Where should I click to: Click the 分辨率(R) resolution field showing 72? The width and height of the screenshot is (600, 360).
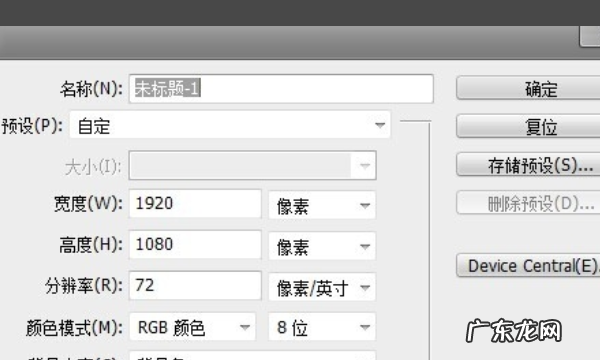[195, 285]
